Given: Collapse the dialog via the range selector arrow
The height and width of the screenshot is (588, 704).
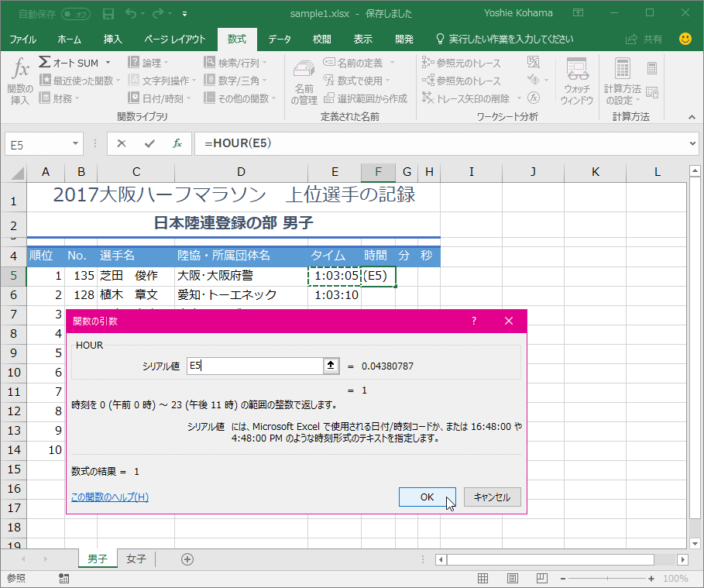Looking at the screenshot, I should tap(331, 366).
